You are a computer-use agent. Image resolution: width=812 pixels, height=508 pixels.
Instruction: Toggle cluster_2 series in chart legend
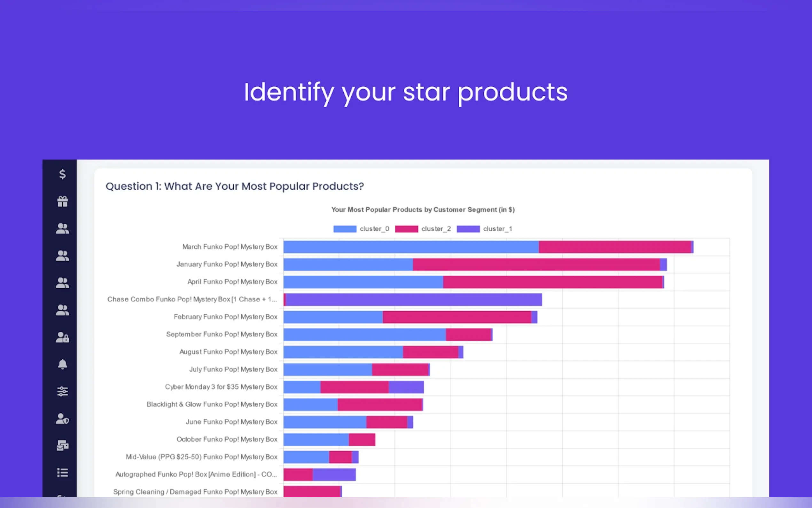coord(423,229)
